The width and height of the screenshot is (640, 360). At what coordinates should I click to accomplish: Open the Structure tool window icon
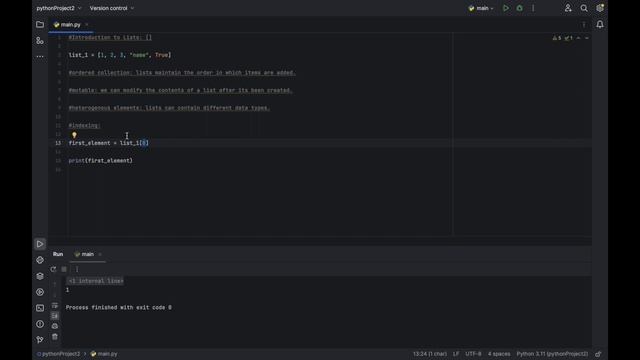(40, 40)
